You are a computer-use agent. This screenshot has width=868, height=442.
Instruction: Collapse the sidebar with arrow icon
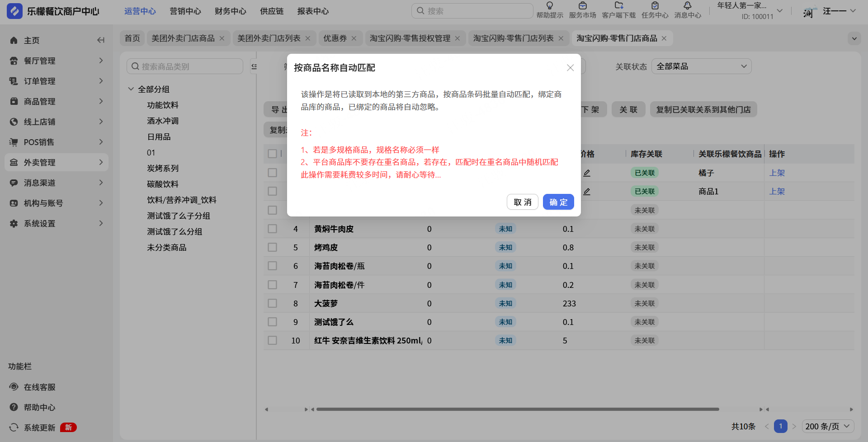pyautogui.click(x=100, y=40)
